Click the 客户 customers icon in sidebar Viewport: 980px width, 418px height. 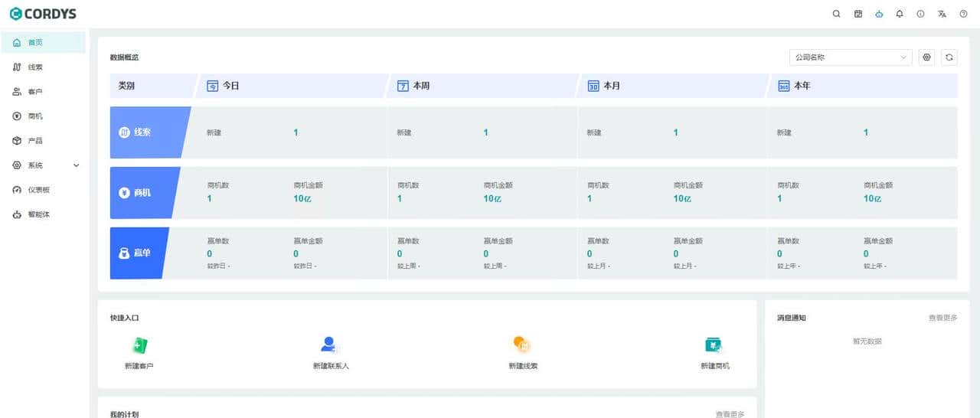[x=17, y=92]
